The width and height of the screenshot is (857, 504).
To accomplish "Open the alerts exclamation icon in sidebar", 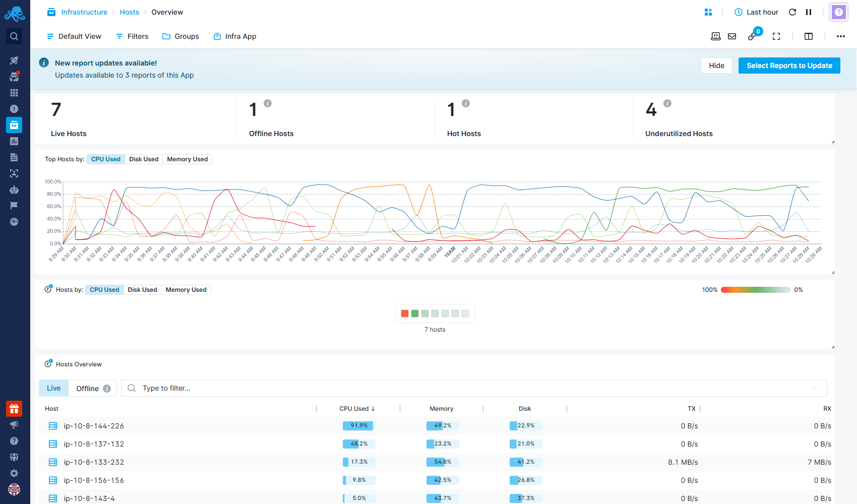I will click(x=14, y=109).
